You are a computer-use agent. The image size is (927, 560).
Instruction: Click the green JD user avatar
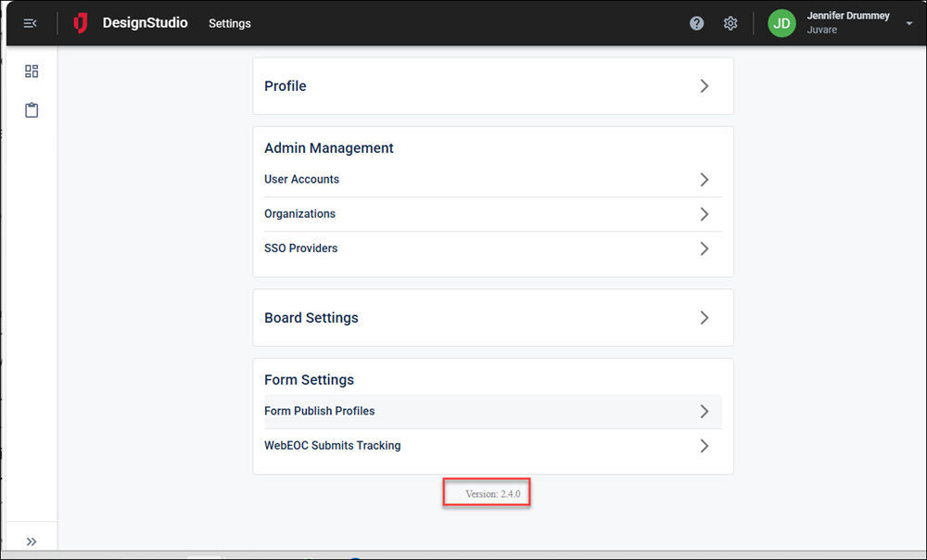coord(781,23)
